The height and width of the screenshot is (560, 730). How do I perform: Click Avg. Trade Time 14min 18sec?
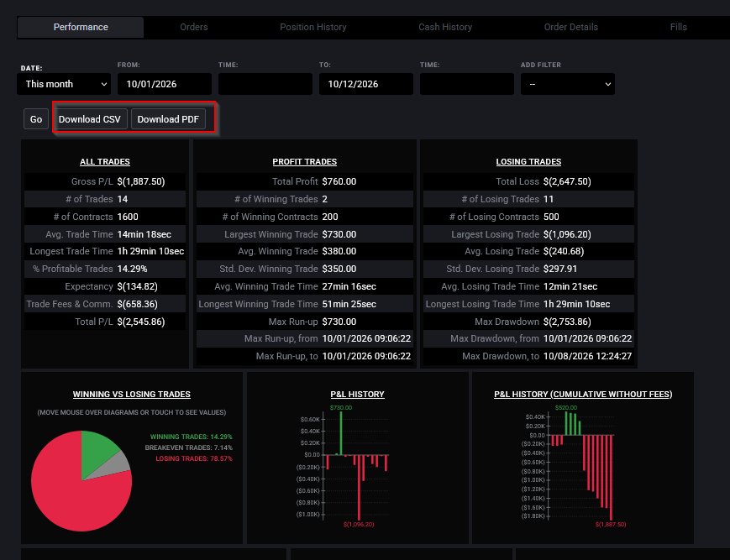[x=144, y=234]
